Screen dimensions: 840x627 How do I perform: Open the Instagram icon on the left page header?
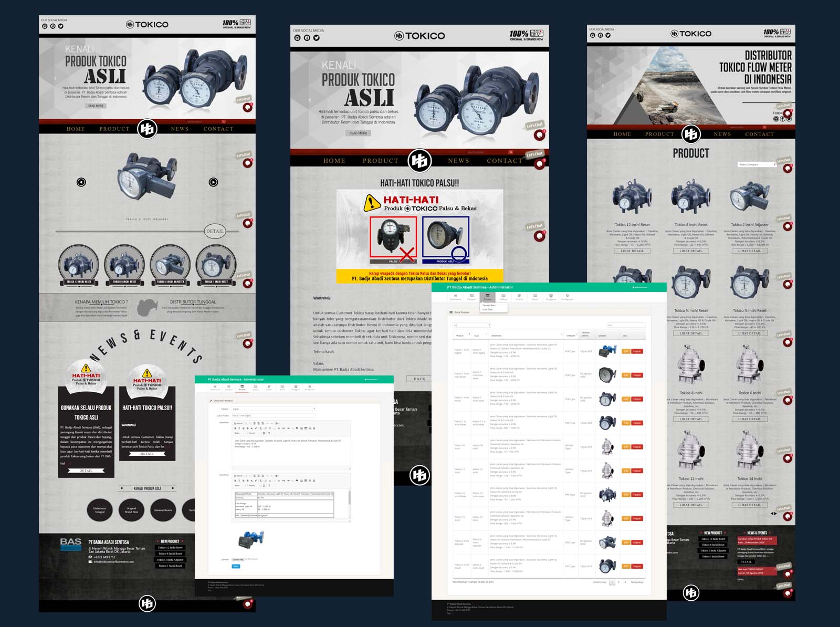[45, 26]
